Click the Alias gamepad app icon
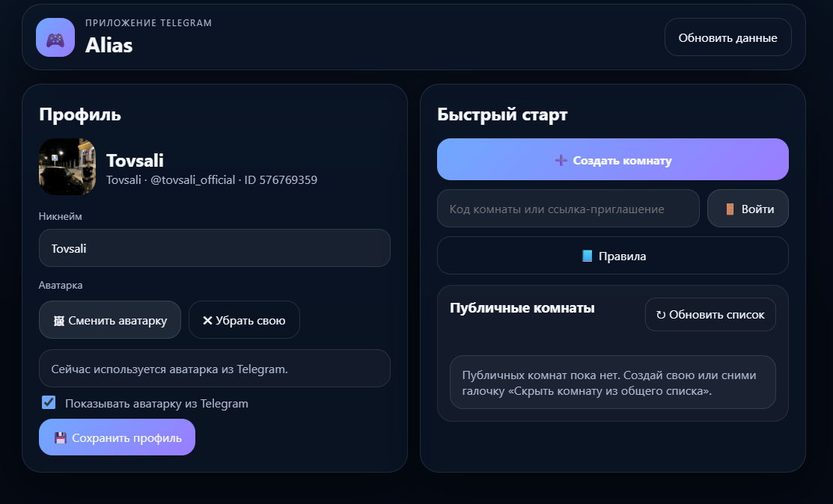Image resolution: width=833 pixels, height=504 pixels. [55, 37]
